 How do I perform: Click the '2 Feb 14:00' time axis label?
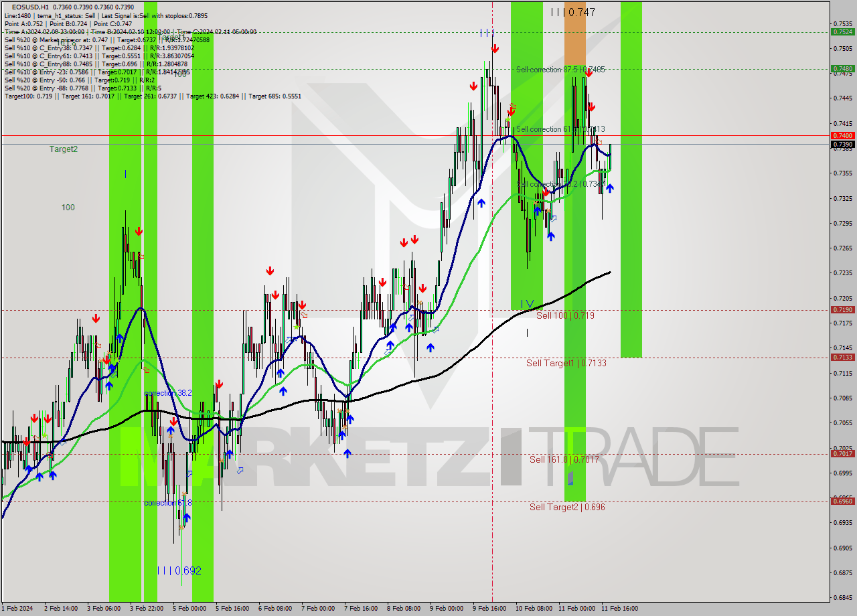coord(60,609)
